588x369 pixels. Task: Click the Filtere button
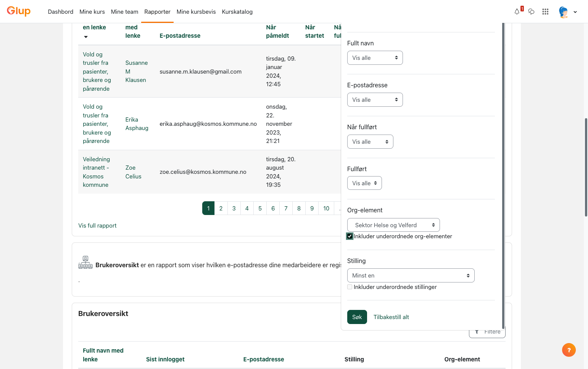click(x=487, y=332)
